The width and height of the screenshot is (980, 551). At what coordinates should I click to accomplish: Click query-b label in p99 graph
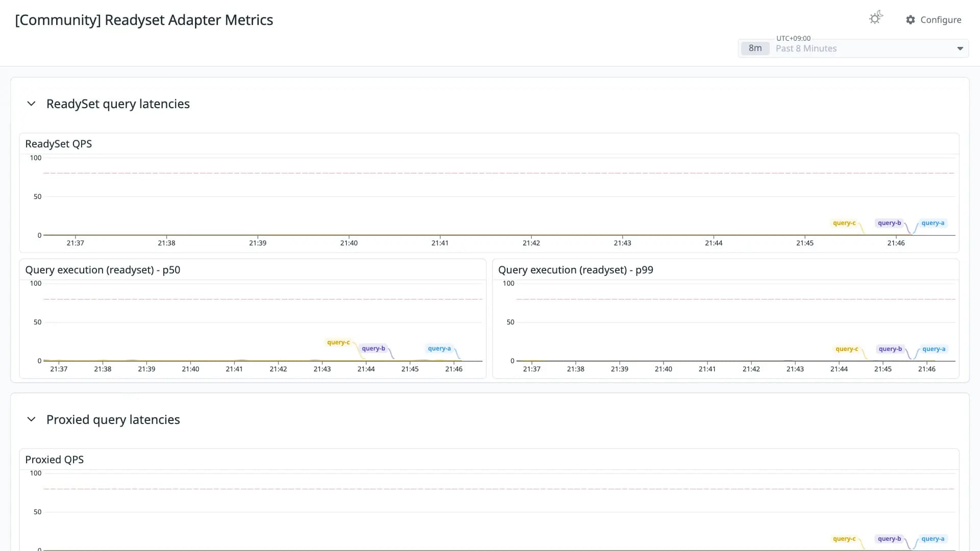click(890, 349)
